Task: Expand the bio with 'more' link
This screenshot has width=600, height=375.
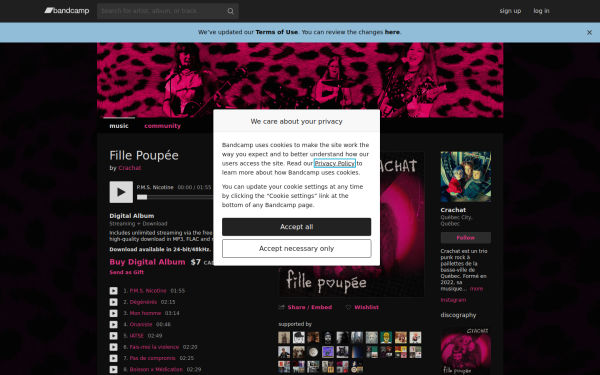Action: pos(476,289)
